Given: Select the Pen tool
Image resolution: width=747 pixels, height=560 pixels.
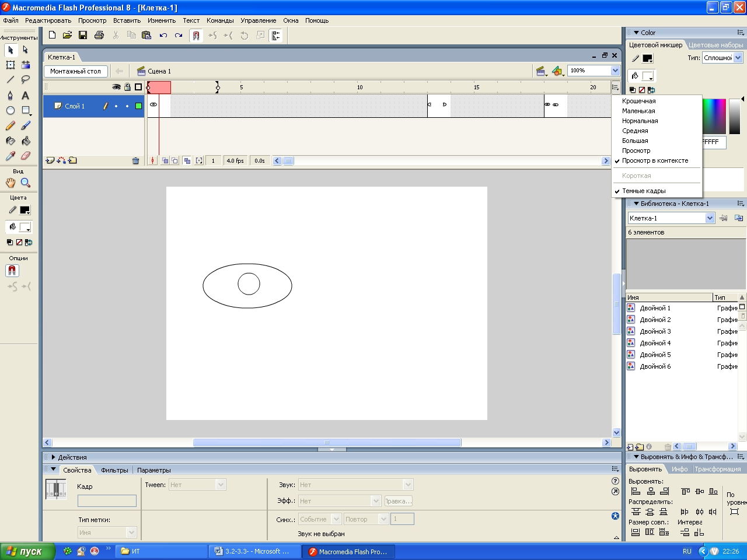Looking at the screenshot, I should pos(11,95).
